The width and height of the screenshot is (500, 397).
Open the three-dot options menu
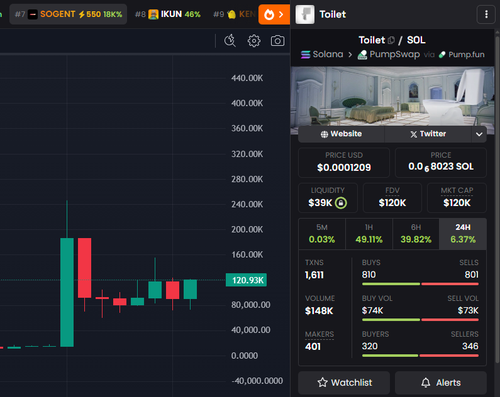pos(486,14)
